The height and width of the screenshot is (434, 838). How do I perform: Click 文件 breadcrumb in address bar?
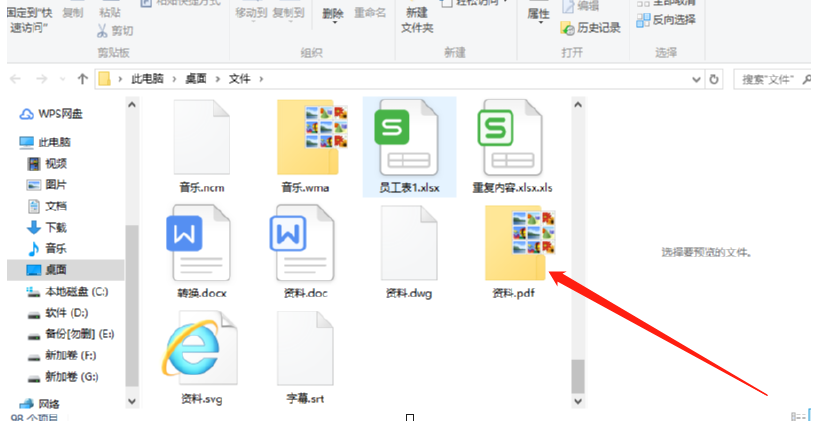pyautogui.click(x=239, y=79)
